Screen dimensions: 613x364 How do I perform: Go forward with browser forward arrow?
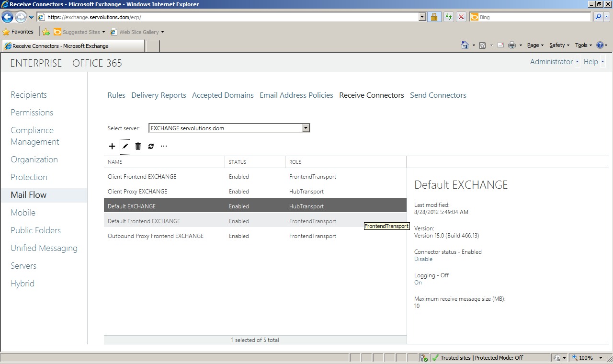(21, 17)
